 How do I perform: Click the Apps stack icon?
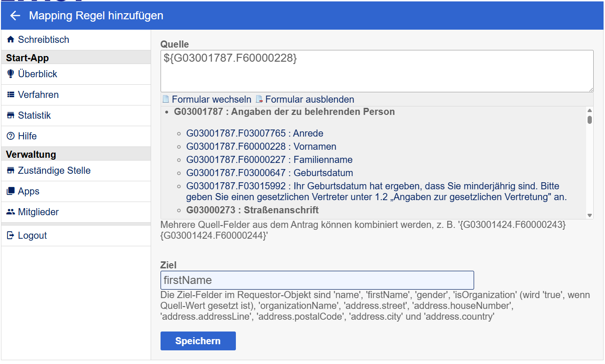[10, 191]
